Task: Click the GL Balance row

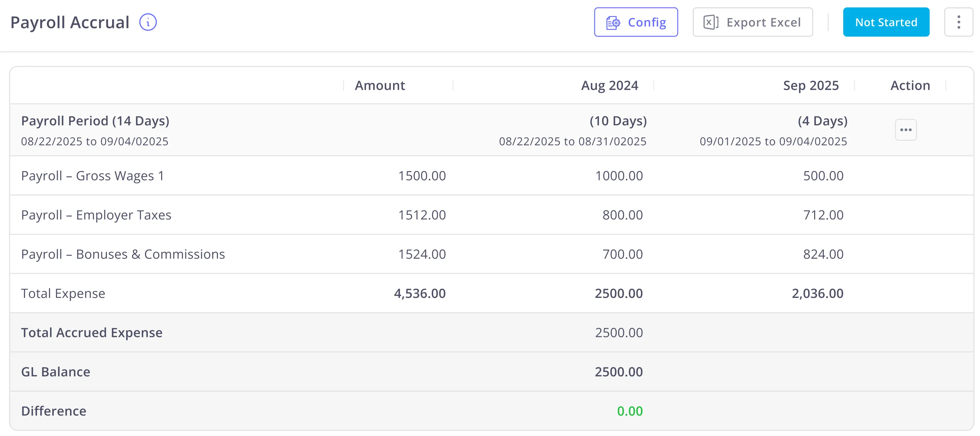Action: tap(55, 372)
